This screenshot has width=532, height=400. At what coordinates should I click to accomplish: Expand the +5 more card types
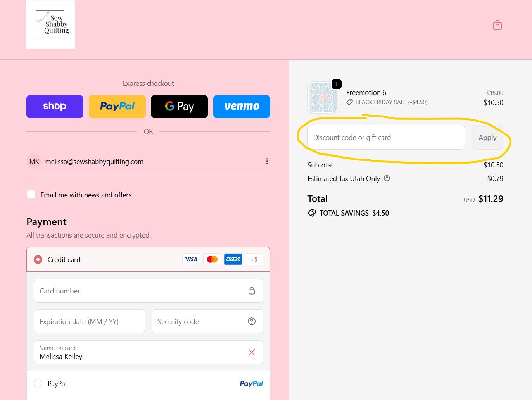[254, 259]
